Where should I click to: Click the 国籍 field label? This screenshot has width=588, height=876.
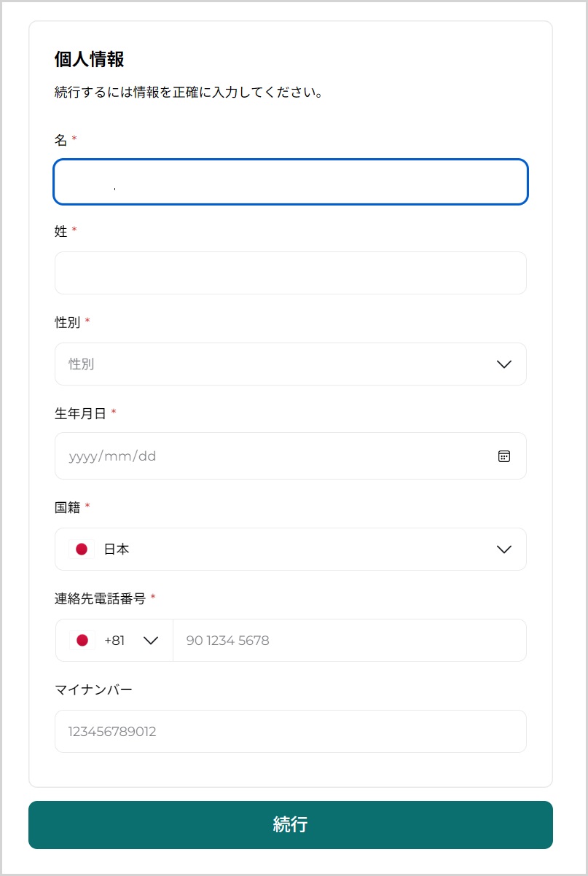click(x=67, y=507)
